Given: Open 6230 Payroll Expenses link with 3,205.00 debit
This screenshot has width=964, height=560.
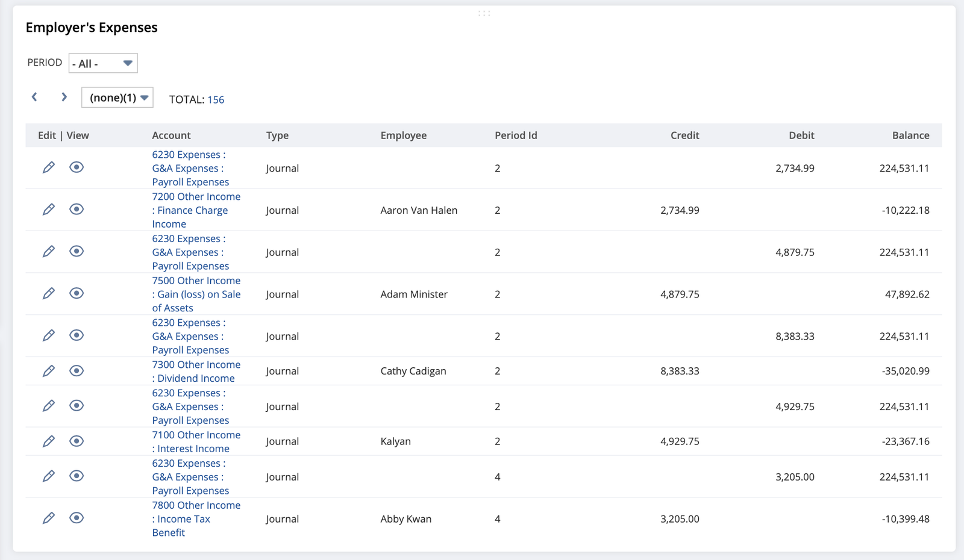Looking at the screenshot, I should [x=190, y=477].
